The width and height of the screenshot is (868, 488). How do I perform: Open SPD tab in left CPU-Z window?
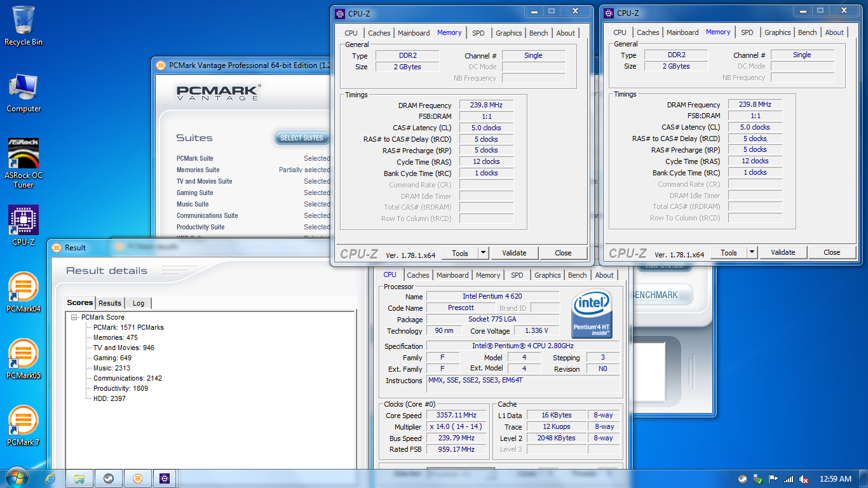click(478, 33)
